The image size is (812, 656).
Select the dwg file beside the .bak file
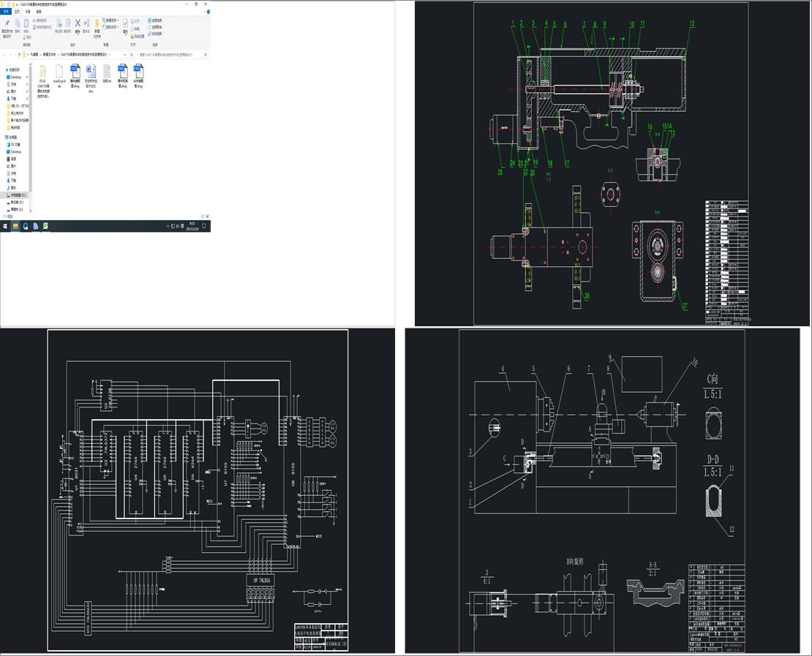(75, 75)
